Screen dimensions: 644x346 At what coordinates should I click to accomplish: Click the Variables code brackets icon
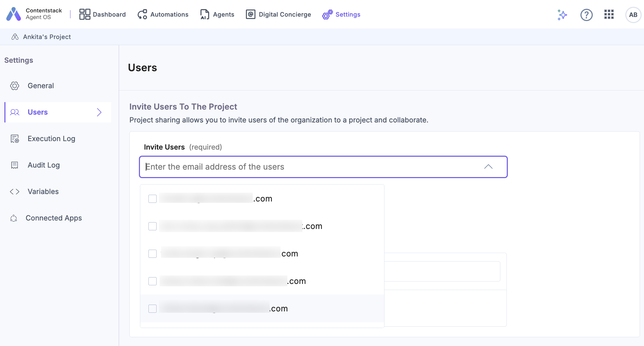[15, 192]
